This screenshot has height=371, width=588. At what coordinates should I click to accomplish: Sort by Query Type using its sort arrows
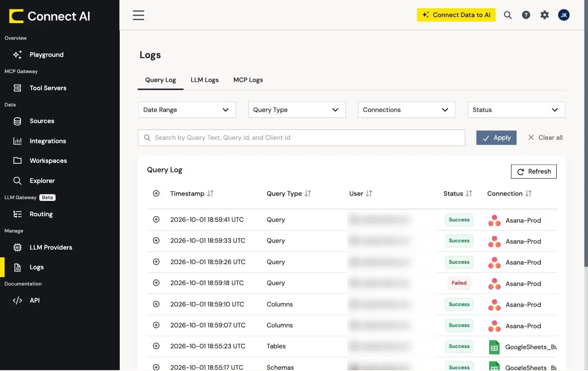[307, 194]
